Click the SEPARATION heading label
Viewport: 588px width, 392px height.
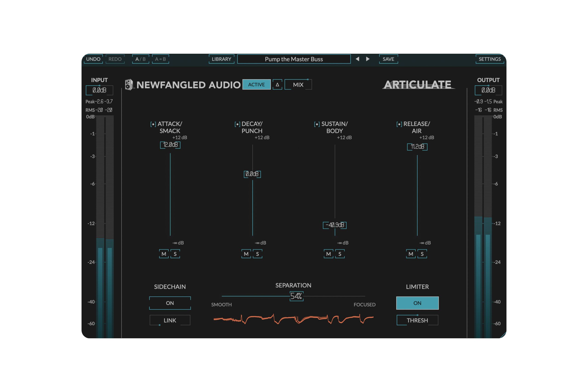[x=293, y=285]
